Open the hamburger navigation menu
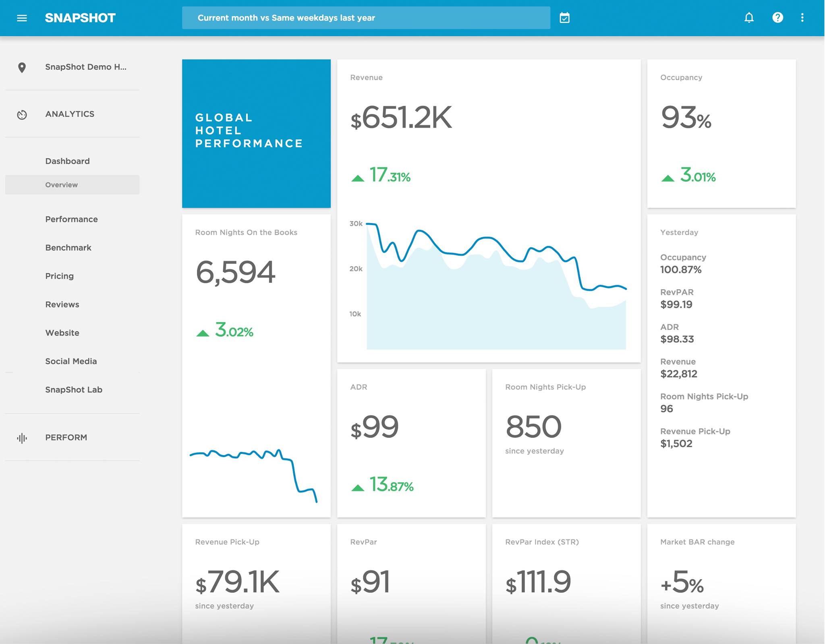 (22, 18)
